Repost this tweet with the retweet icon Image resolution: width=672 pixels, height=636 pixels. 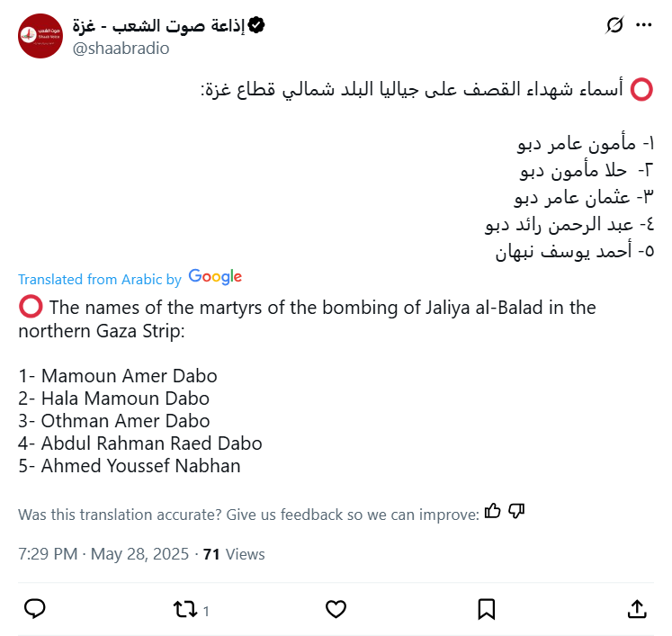tap(184, 609)
